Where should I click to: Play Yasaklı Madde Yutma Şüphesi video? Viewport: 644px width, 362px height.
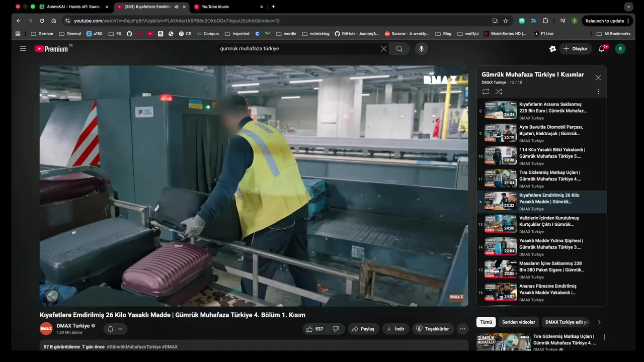pyautogui.click(x=541, y=247)
